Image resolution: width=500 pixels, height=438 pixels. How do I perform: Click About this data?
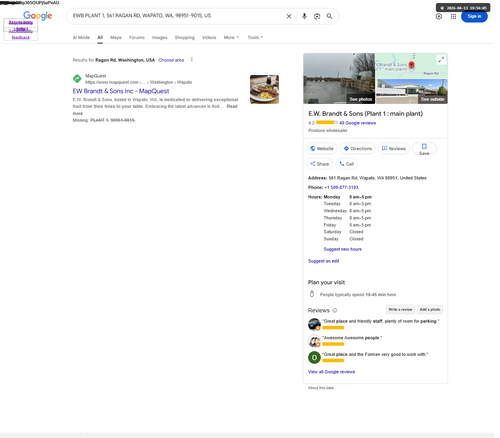(321, 388)
